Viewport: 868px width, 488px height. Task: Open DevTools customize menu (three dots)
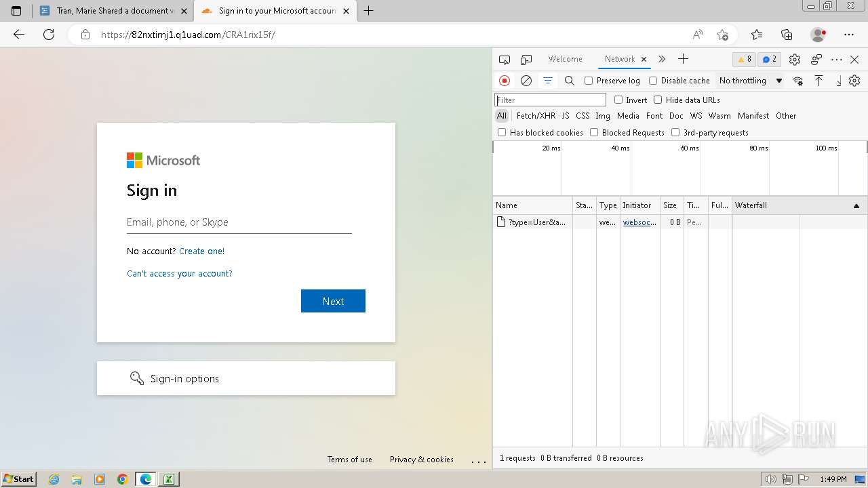837,60
